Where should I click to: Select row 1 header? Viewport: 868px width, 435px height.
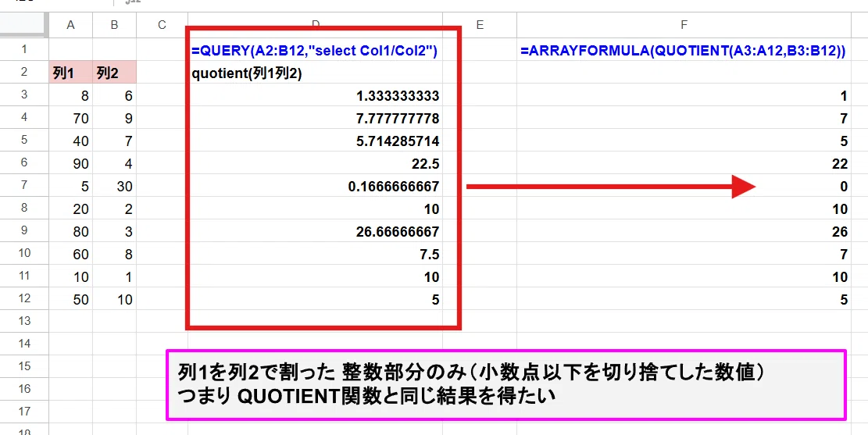click(24, 49)
